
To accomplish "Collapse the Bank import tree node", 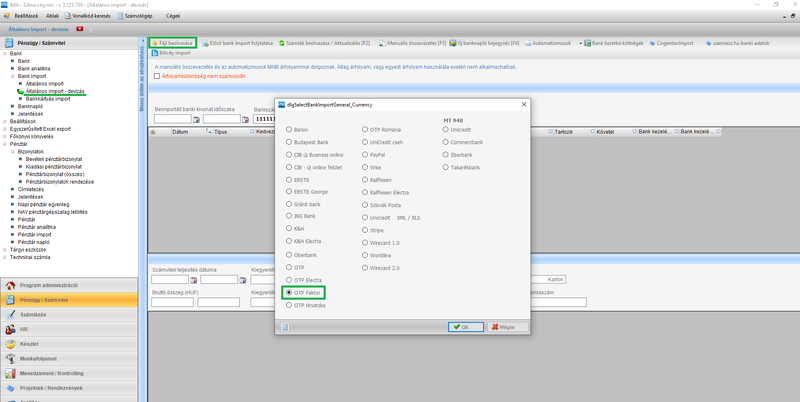I will 12,76.
